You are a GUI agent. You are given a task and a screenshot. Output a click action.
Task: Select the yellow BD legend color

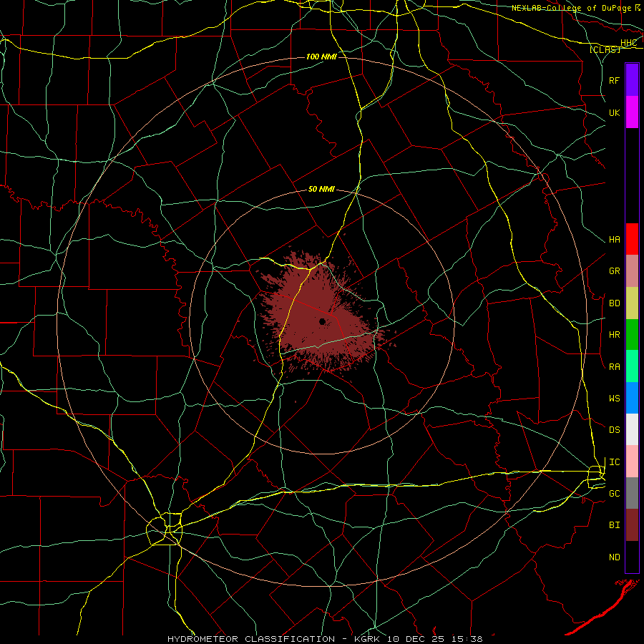pyautogui.click(x=632, y=303)
